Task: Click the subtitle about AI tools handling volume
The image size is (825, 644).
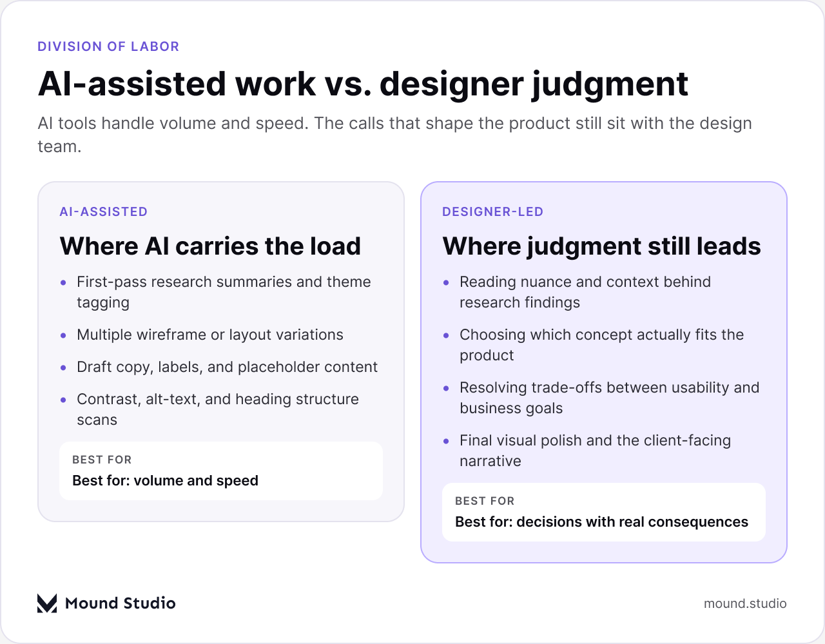Action: [x=394, y=135]
